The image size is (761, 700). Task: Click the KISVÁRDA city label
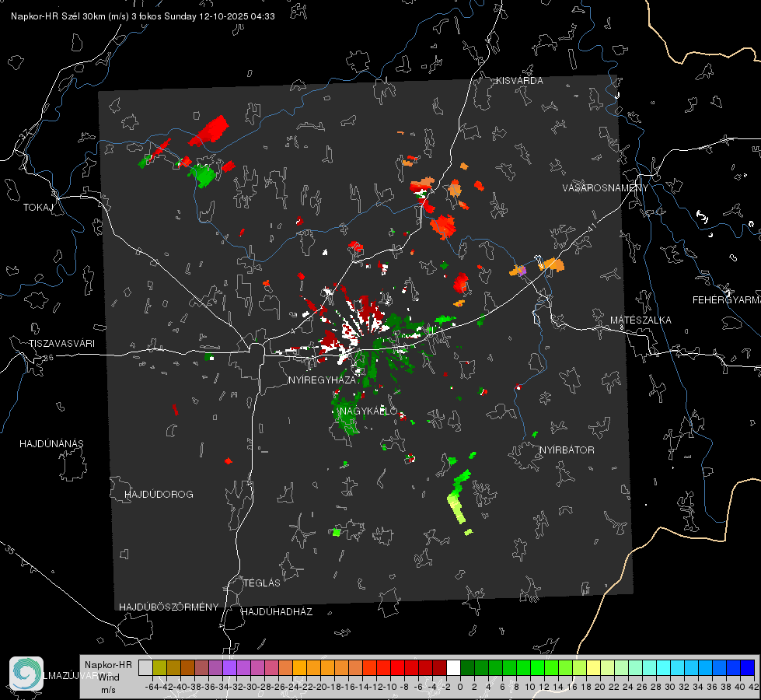[x=519, y=81]
